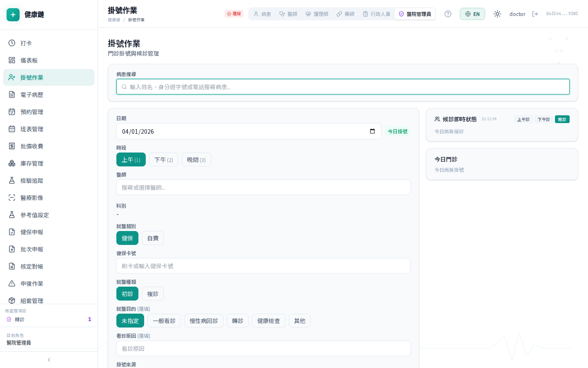
Task: Select the 下午診 queue tab
Action: pos(543,119)
